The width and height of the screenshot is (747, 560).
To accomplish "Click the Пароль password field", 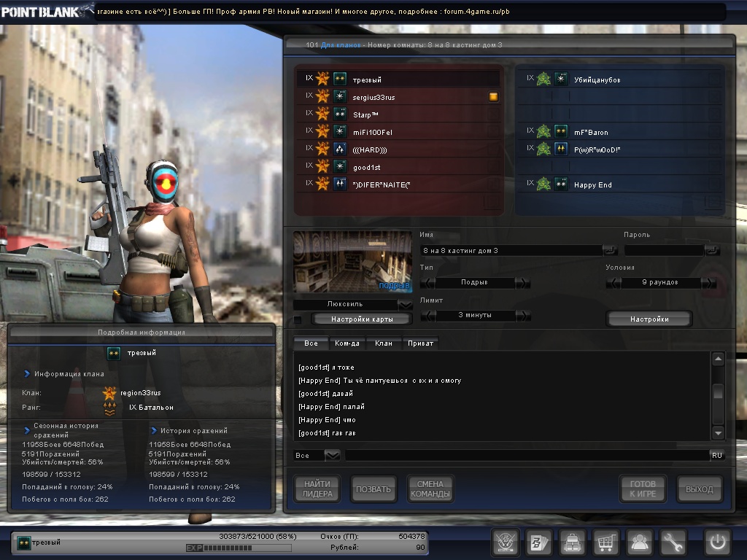I will click(x=664, y=251).
